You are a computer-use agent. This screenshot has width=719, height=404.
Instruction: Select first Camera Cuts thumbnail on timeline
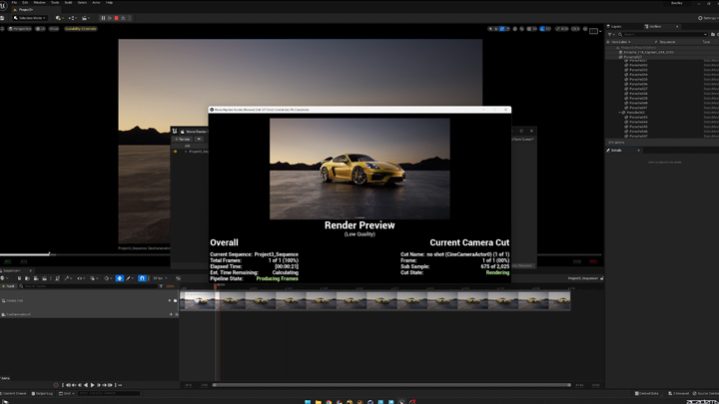pos(199,301)
